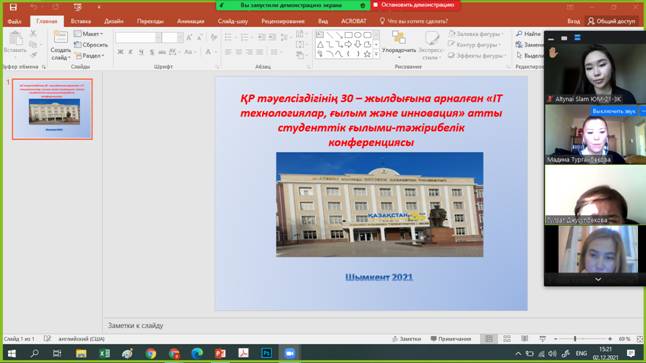Open the Макет dropdown
646x363 pixels.
point(89,34)
